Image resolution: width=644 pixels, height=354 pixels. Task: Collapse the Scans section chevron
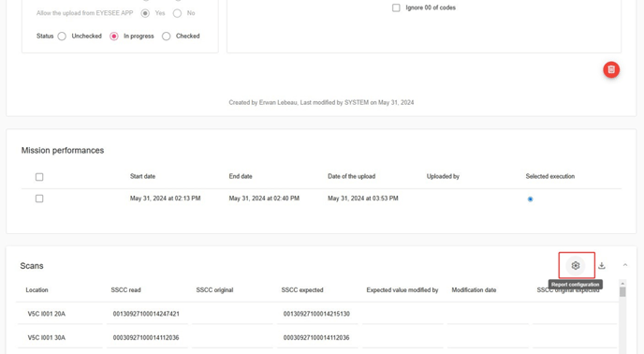(x=625, y=265)
